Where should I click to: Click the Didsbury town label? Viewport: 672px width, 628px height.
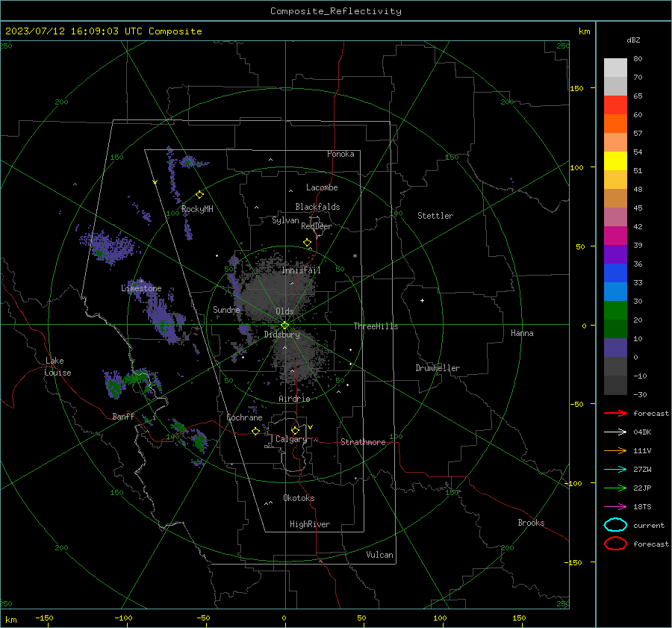281,335
